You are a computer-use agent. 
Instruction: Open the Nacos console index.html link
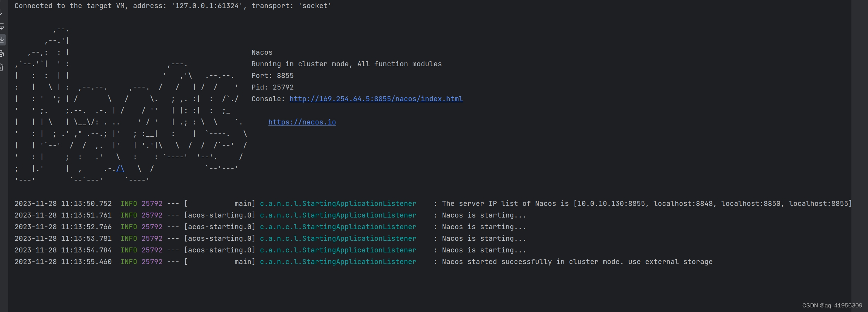(x=376, y=99)
